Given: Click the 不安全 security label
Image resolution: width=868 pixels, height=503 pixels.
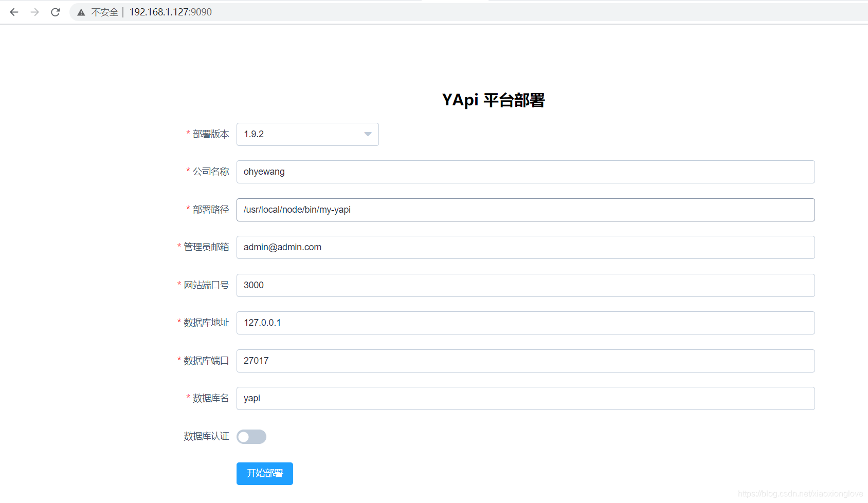Looking at the screenshot, I should [105, 12].
